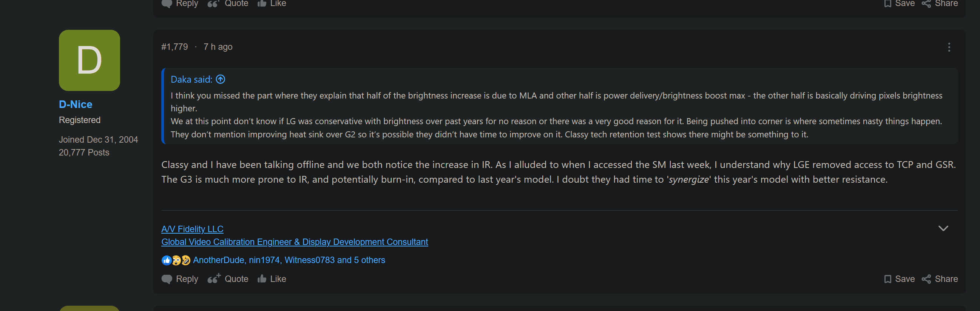Click the reaction emoji icons next to AnotherDude
The image size is (980, 311).
(176, 260)
